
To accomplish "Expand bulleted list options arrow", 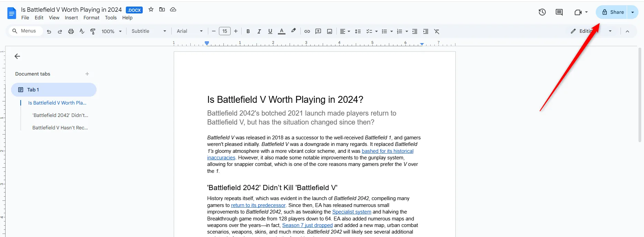I will pos(392,31).
